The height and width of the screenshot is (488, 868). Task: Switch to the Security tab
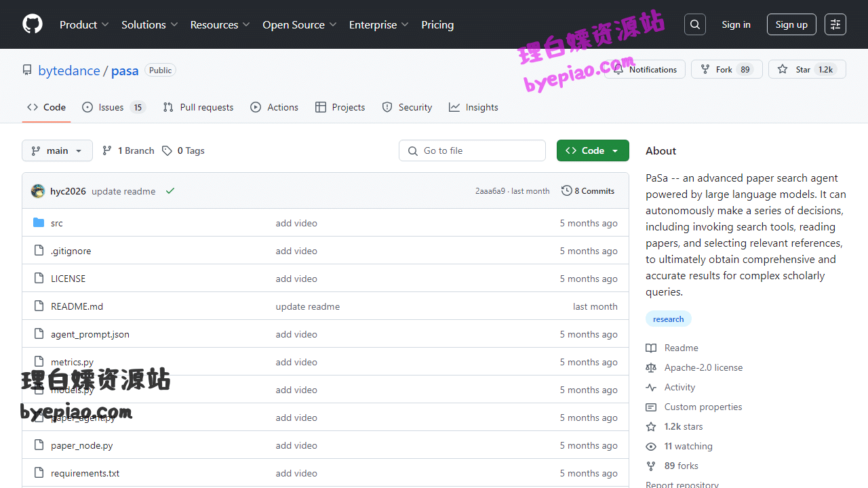[407, 107]
